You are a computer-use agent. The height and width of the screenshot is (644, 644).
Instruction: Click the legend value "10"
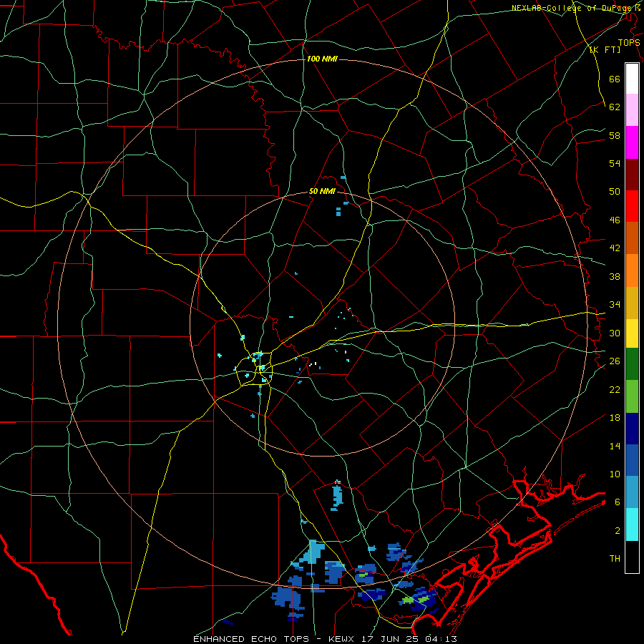pos(615,474)
